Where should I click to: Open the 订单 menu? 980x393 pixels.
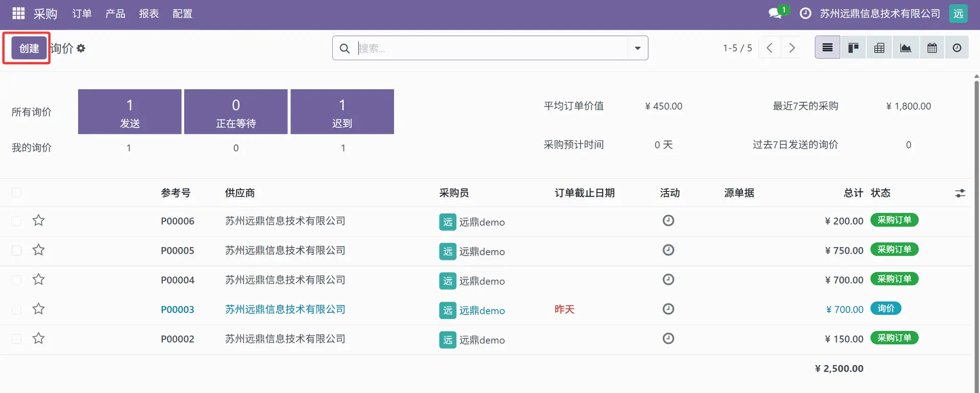coord(82,14)
